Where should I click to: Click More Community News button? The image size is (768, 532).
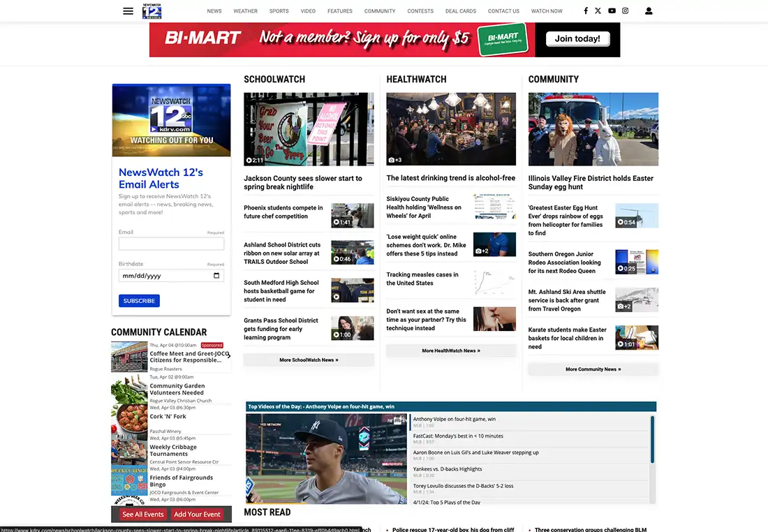coord(593,369)
